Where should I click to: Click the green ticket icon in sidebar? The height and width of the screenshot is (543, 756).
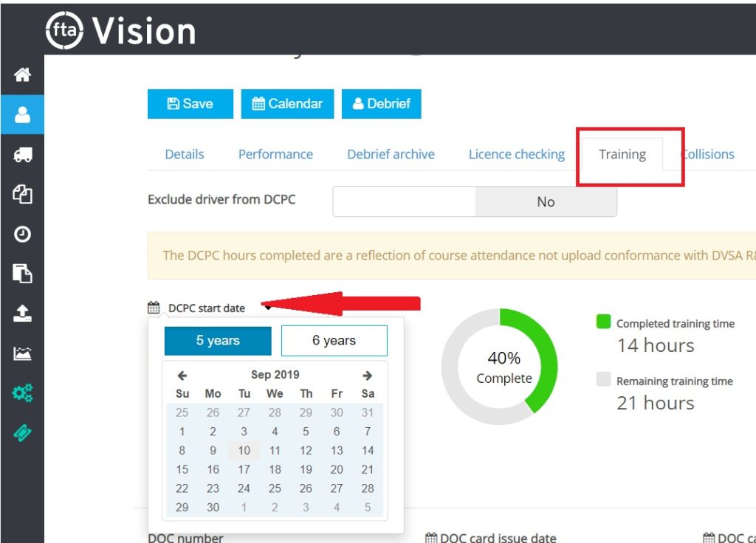(22, 433)
